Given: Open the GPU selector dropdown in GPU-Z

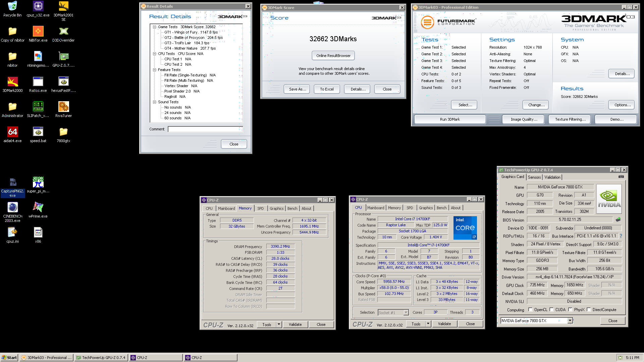Looking at the screenshot, I should coord(570,321).
